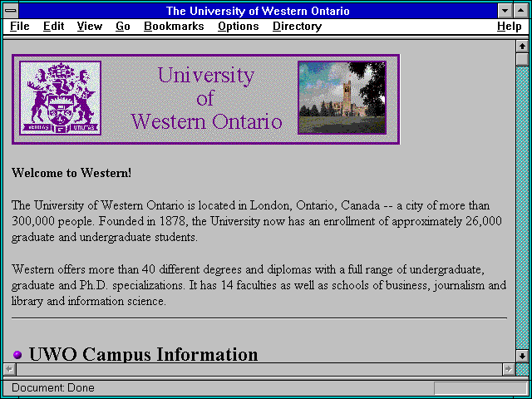Click the purple bullet beside UWO Campus Information

[x=17, y=355]
